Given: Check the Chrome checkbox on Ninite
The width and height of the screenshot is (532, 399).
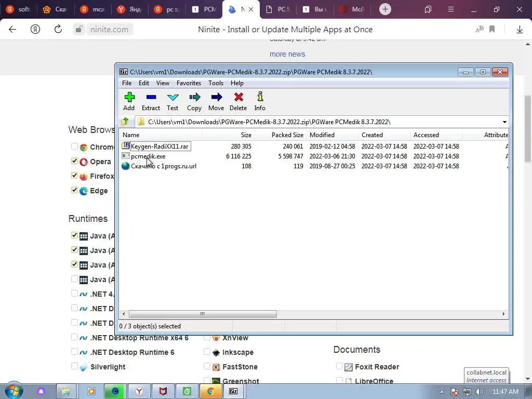Looking at the screenshot, I should point(74,146).
